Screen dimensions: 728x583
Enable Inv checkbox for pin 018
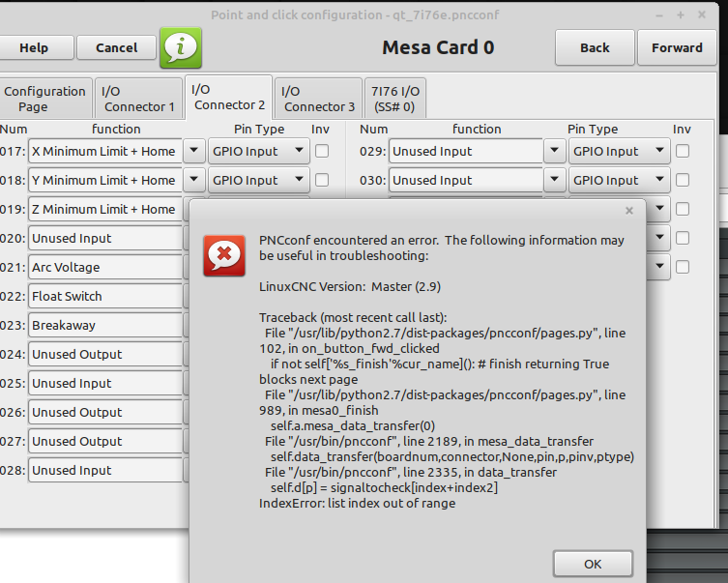click(322, 180)
